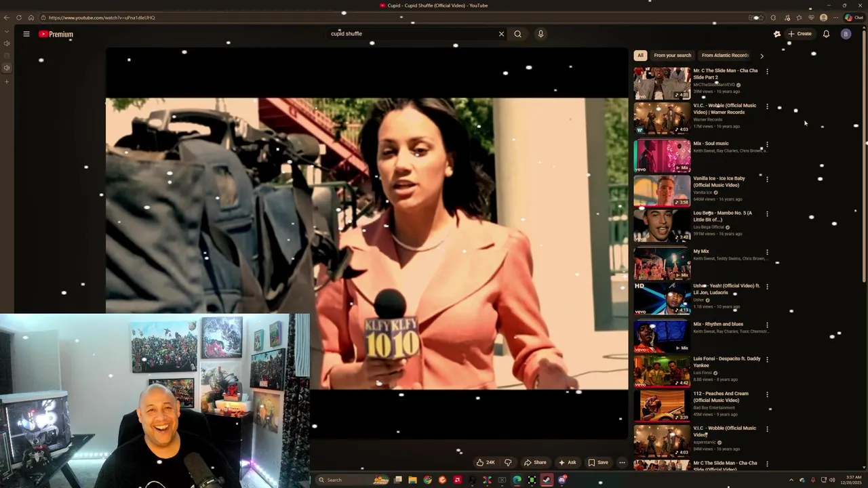Open the account avatar menu

(846, 34)
